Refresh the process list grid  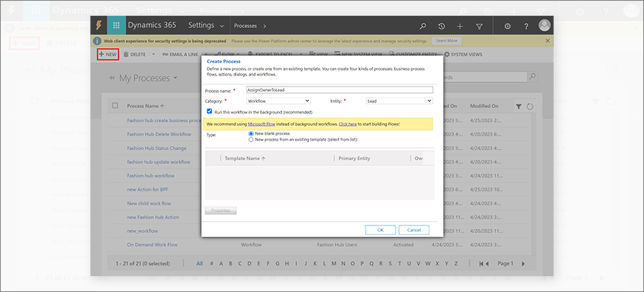530,107
